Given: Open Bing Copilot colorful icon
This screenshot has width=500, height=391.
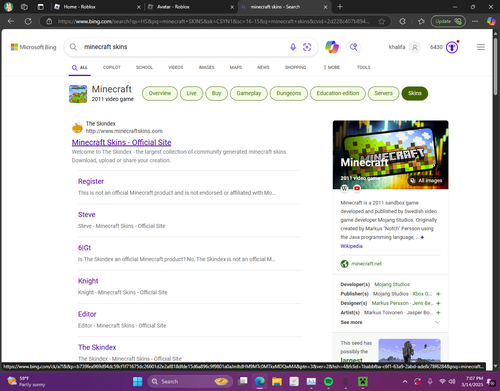Looking at the screenshot, I should [332, 47].
